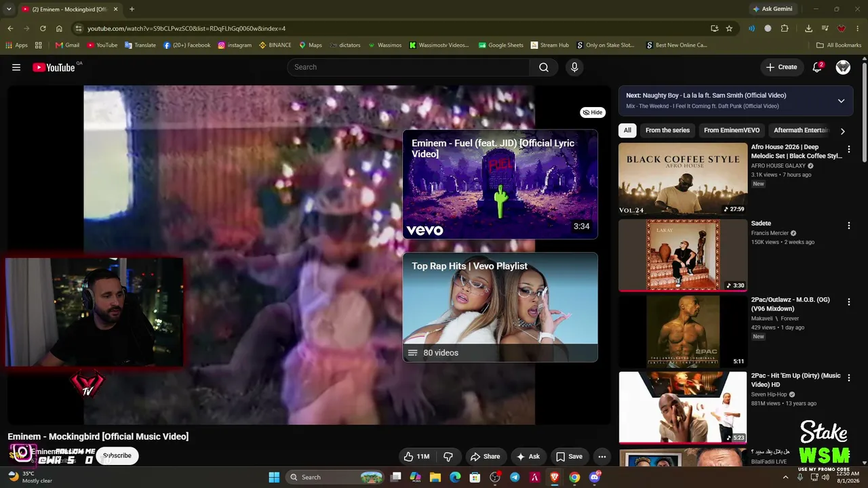Start voice search with microphone icon

[574, 67]
